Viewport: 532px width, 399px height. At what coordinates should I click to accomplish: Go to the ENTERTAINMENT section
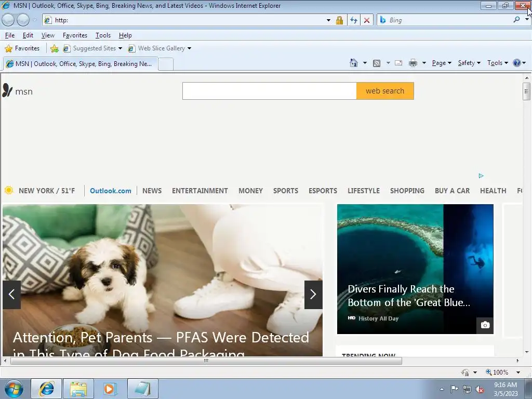pyautogui.click(x=200, y=191)
